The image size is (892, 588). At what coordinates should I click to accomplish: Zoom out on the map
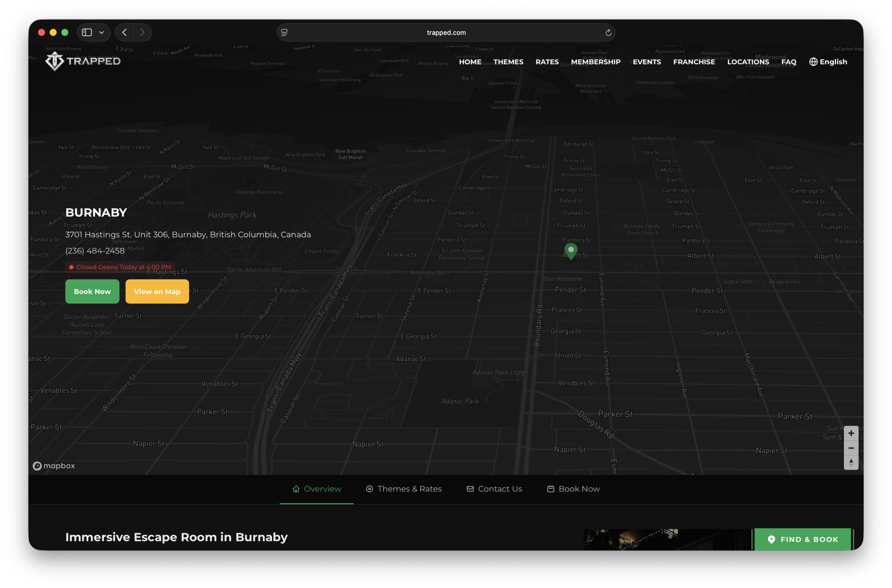click(x=851, y=448)
